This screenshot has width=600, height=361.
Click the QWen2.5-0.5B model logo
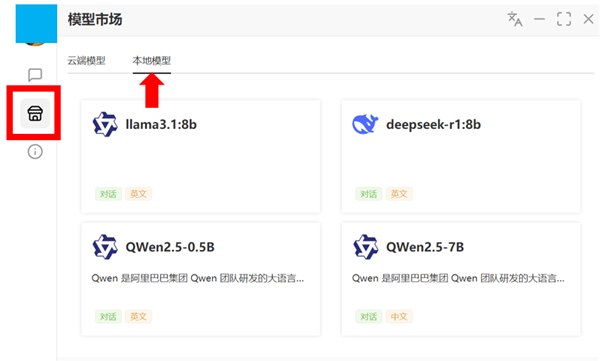[105, 247]
